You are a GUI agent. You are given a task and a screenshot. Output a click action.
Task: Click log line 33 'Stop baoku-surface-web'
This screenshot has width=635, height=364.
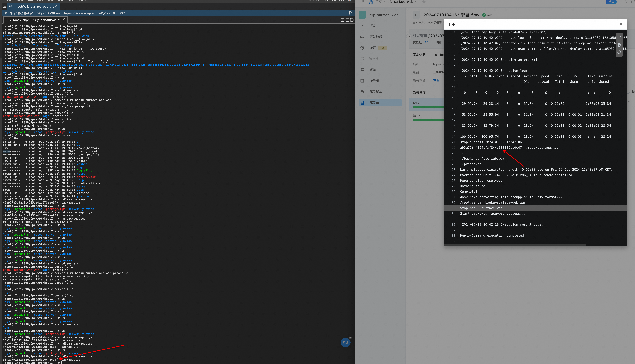pos(536,208)
